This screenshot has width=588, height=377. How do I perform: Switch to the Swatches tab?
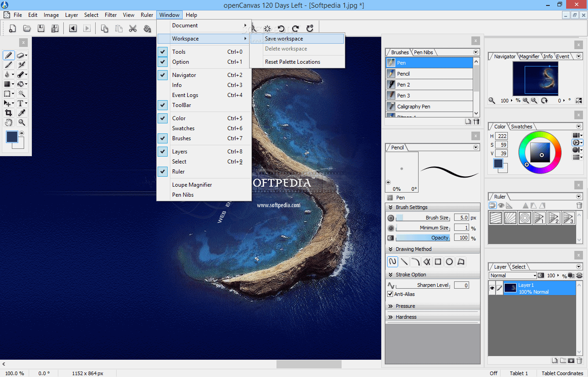pos(522,127)
